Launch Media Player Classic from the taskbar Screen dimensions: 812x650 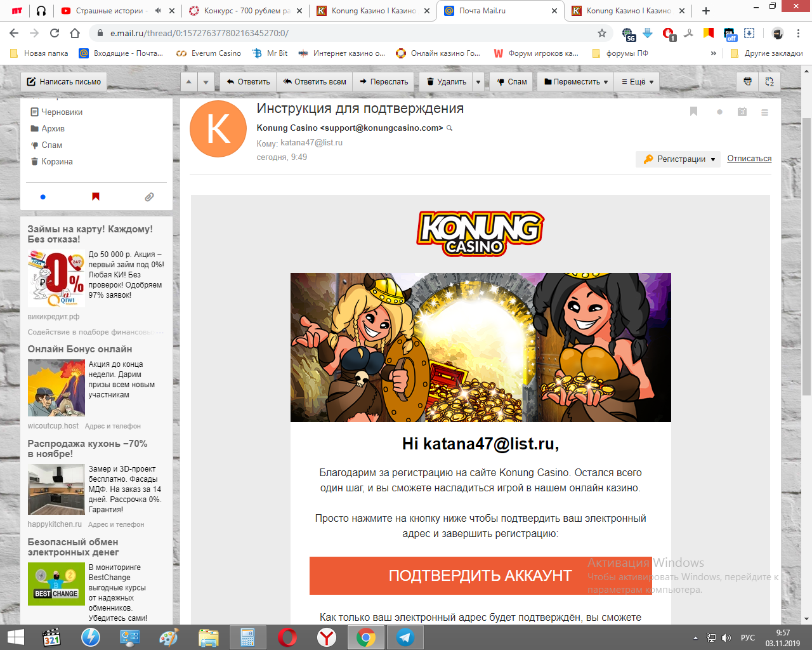51,637
